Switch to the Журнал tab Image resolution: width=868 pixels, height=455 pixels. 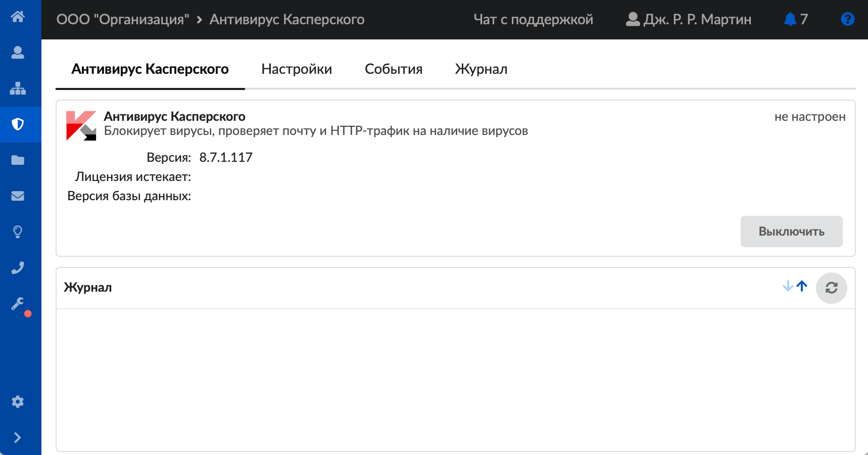pos(481,69)
